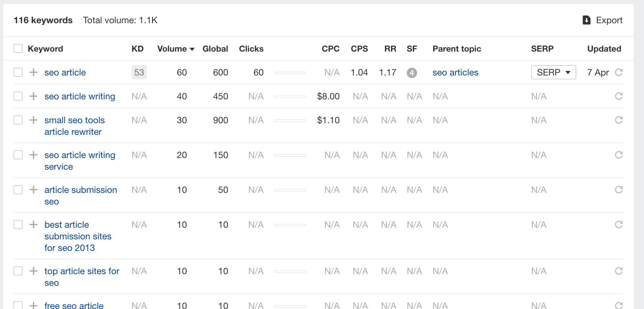Click the 450 global volume value
This screenshot has height=309, width=644.
coord(220,96)
